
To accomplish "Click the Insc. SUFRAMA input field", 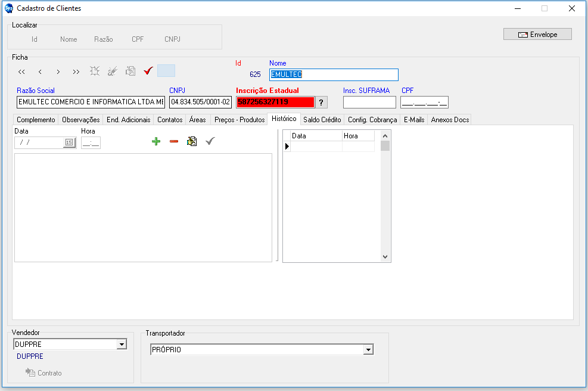I will pyautogui.click(x=369, y=102).
